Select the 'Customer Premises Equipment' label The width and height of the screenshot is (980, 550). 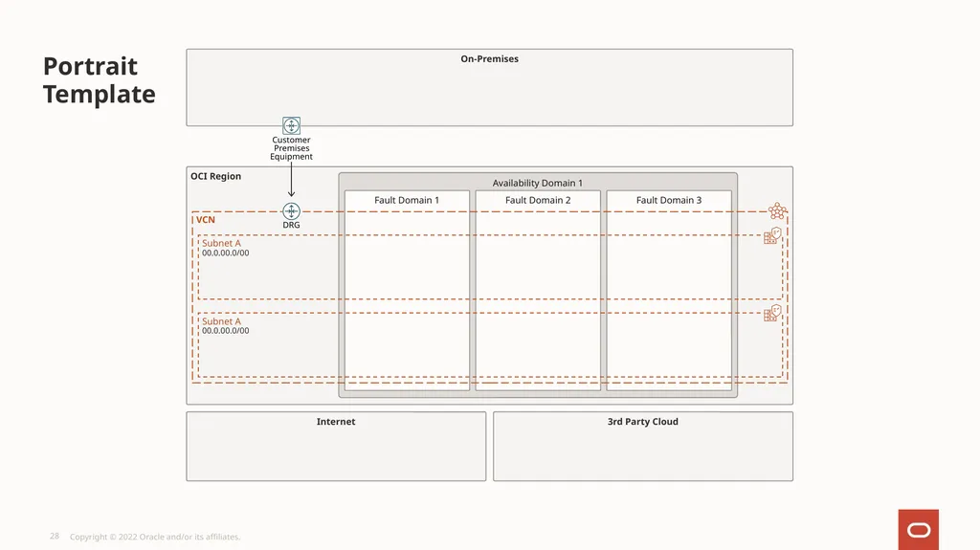pos(291,148)
